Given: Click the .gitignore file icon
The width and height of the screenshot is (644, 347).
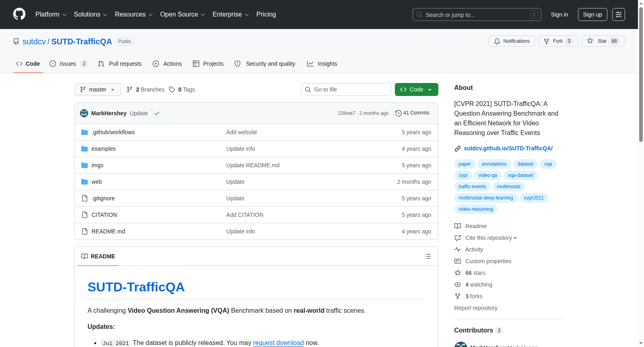Looking at the screenshot, I should pos(85,198).
